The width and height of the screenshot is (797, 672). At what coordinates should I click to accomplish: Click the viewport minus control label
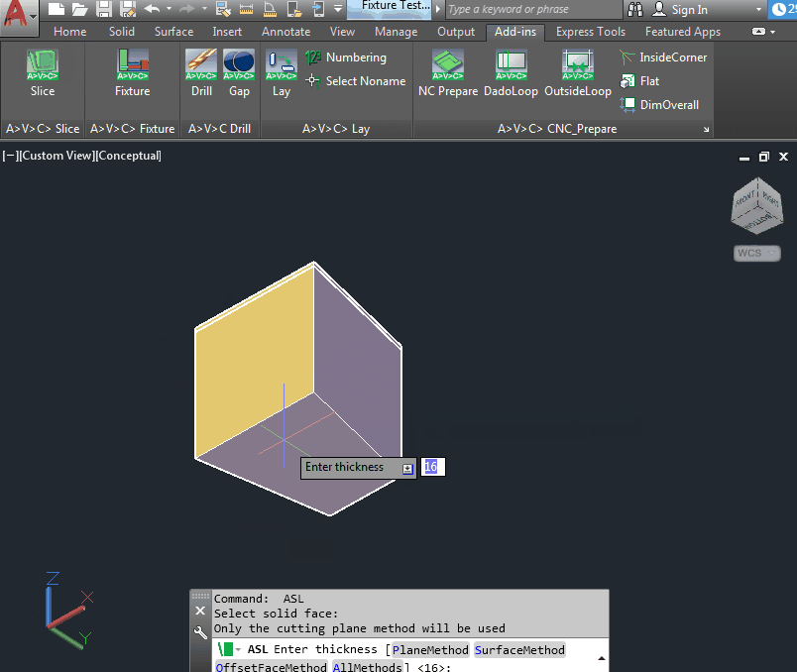coord(10,156)
